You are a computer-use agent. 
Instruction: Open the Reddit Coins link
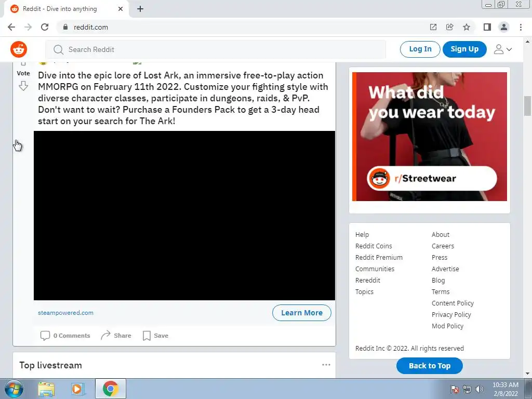(374, 246)
